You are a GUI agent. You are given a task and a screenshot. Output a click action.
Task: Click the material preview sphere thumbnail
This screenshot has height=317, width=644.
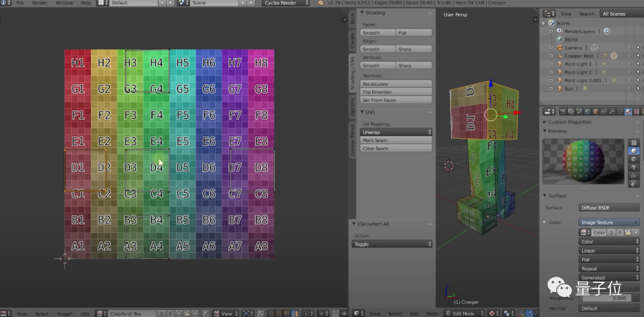pyautogui.click(x=583, y=161)
